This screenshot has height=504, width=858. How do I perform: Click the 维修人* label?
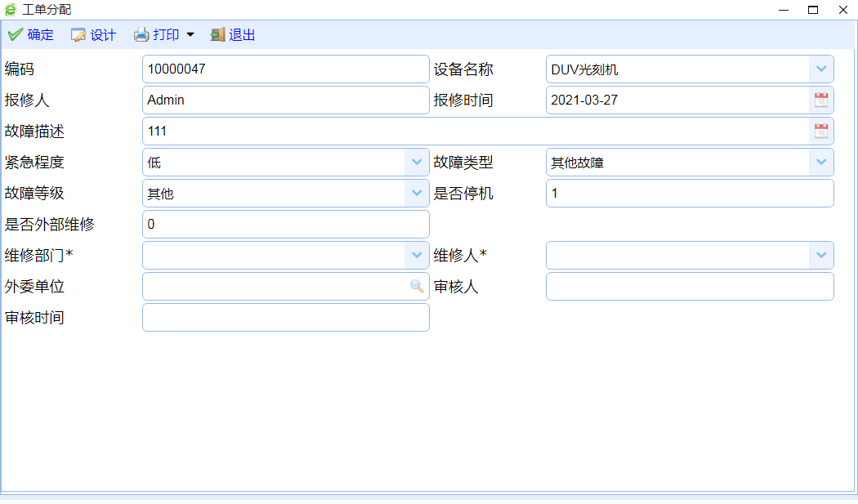[460, 256]
